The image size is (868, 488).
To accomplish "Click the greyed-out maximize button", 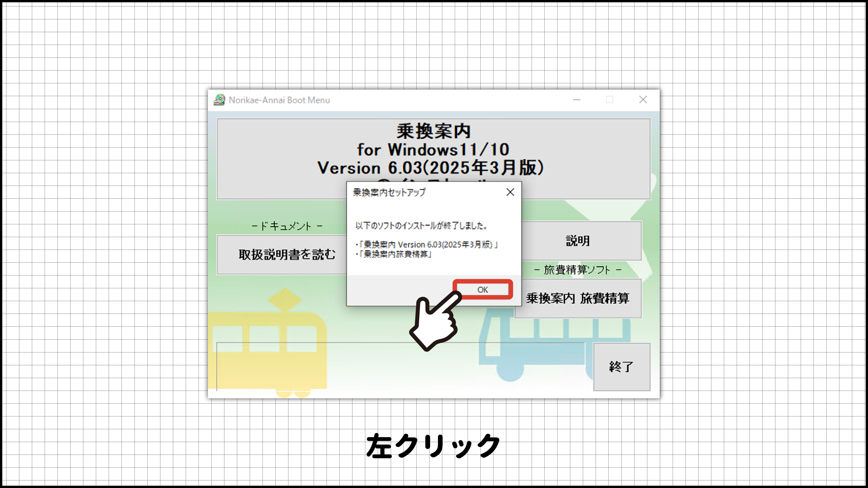I will point(609,100).
